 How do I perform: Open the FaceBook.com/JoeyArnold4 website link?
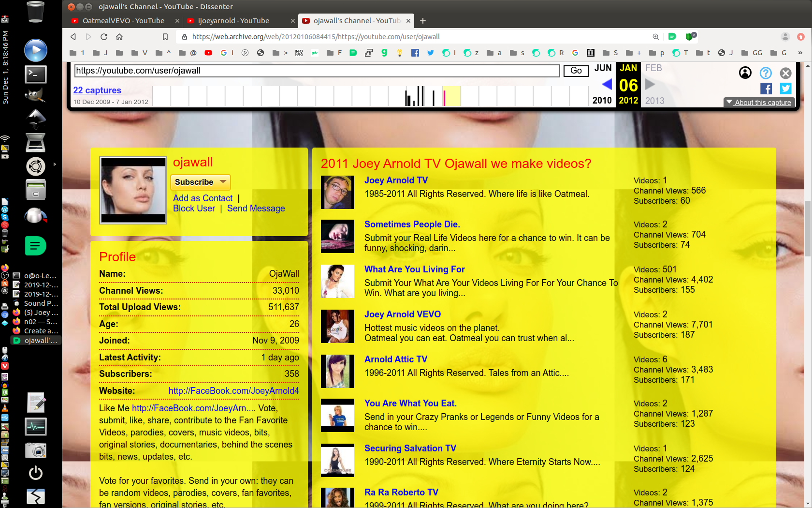[234, 390]
